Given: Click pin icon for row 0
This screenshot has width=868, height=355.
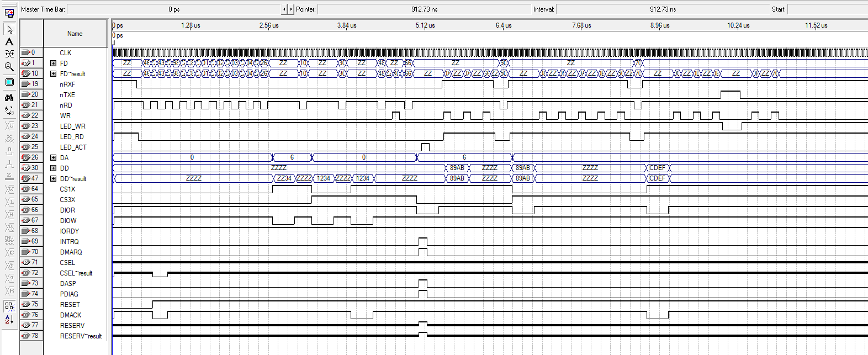Looking at the screenshot, I should pos(25,52).
